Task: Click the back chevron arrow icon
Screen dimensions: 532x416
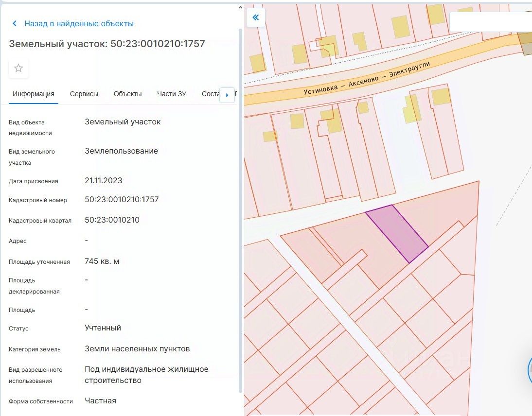Action: pyautogui.click(x=14, y=23)
